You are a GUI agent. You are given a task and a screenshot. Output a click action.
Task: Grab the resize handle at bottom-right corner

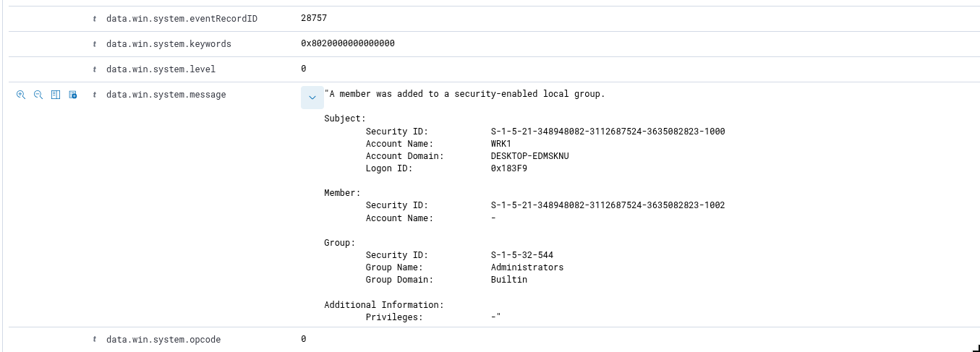(976, 348)
